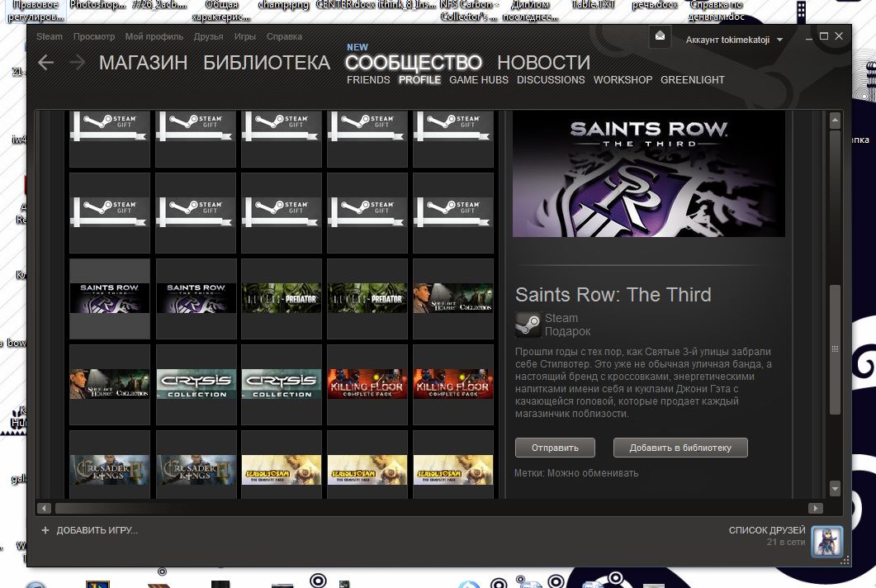Select Crysis Collection gift beside Sherlock Holmes
The width and height of the screenshot is (876, 588).
click(x=197, y=385)
